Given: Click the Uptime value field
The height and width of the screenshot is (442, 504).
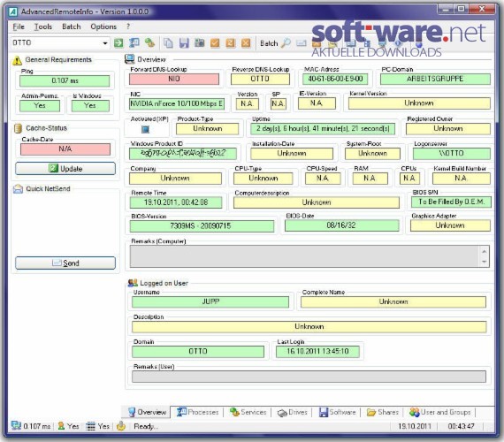Looking at the screenshot, I should click(x=323, y=129).
